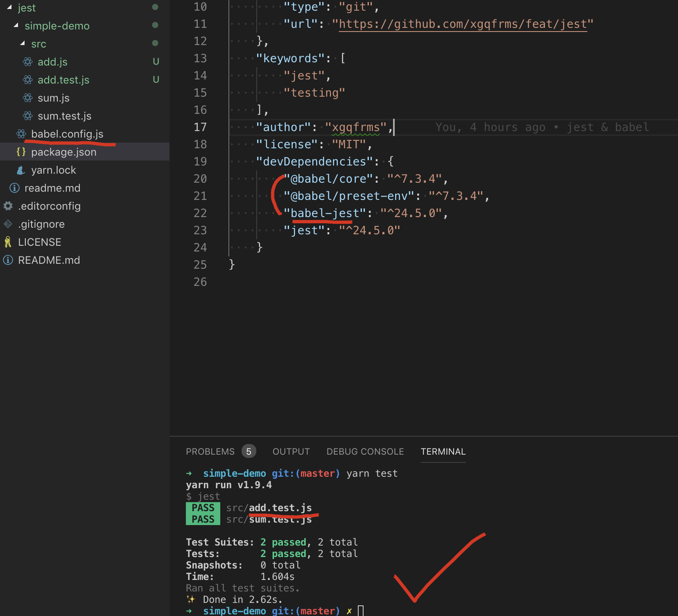Click src/sum.test.js path in terminal output
This screenshot has width=678, height=616.
tap(269, 519)
